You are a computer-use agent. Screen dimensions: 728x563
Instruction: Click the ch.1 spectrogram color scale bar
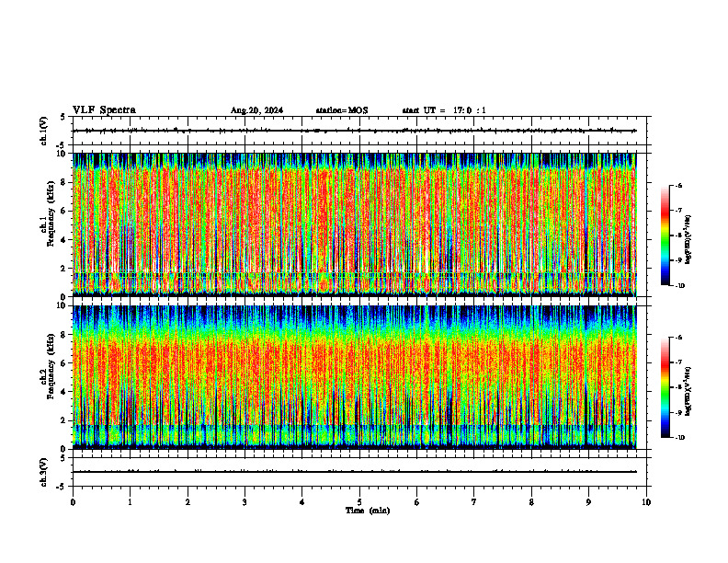[x=665, y=236]
